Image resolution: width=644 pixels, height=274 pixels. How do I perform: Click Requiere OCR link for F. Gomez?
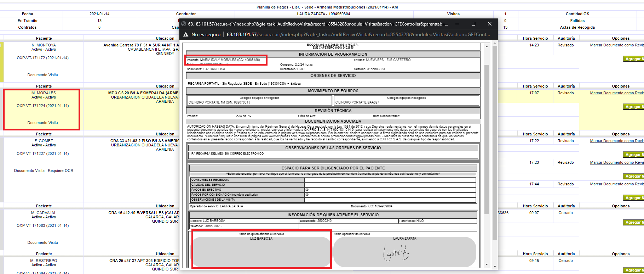point(61,170)
